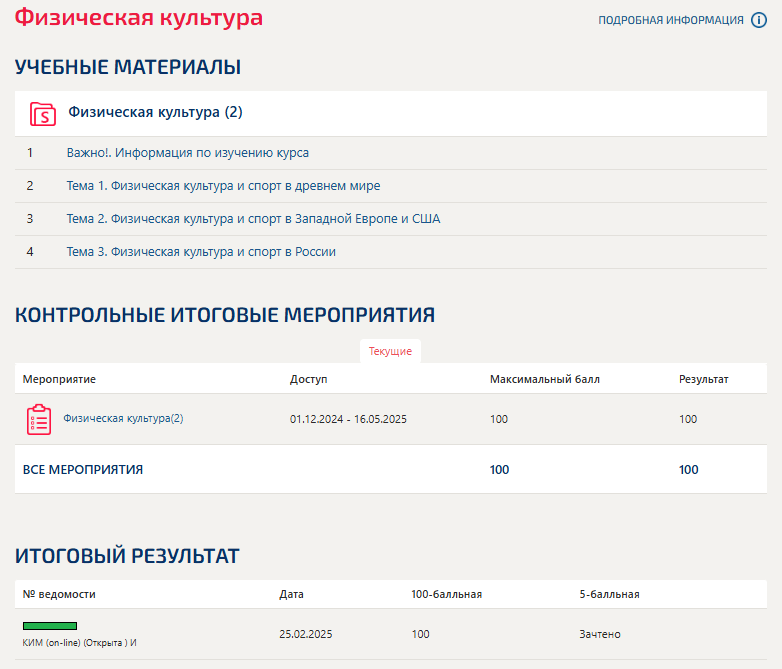
Task: Select the ВСЕ МЕРОПРИЯТИЯ summary row
Action: (391, 469)
